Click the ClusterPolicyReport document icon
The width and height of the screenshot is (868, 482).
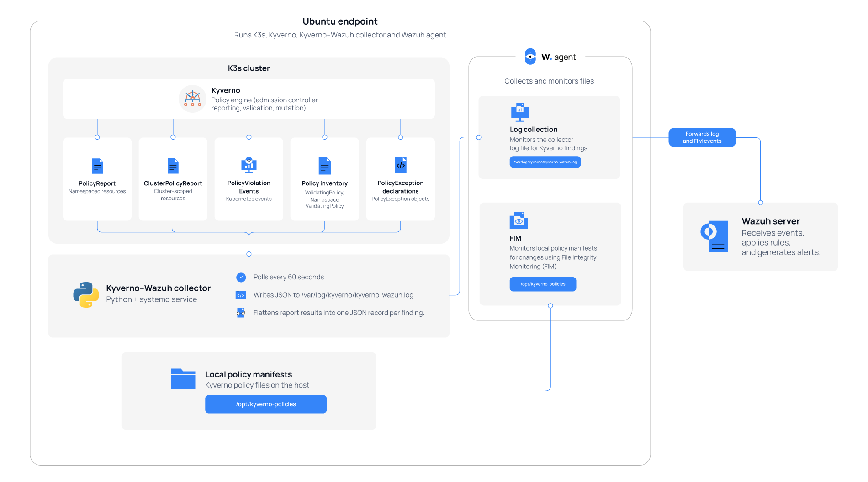(x=173, y=166)
